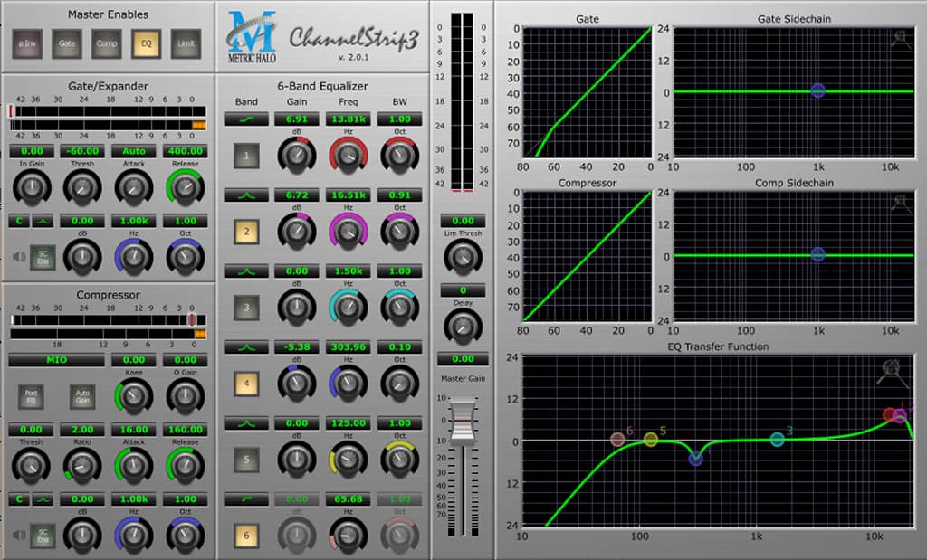Viewport: 927px width, 560px height.
Task: Click gate threshold value -60.00
Action: (x=82, y=151)
